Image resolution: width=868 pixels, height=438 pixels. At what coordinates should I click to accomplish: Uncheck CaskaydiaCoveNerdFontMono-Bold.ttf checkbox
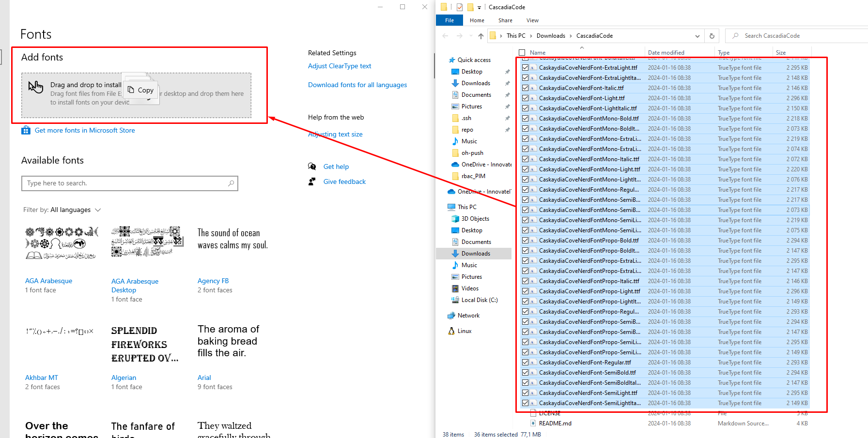point(525,119)
